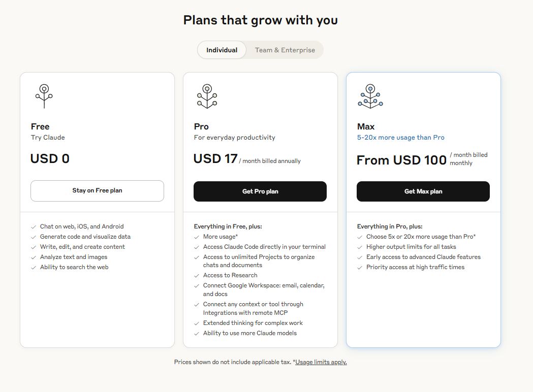Screen dimensions: 533x392
Task: Open the "Usage limits apply" link
Action: pos(320,362)
